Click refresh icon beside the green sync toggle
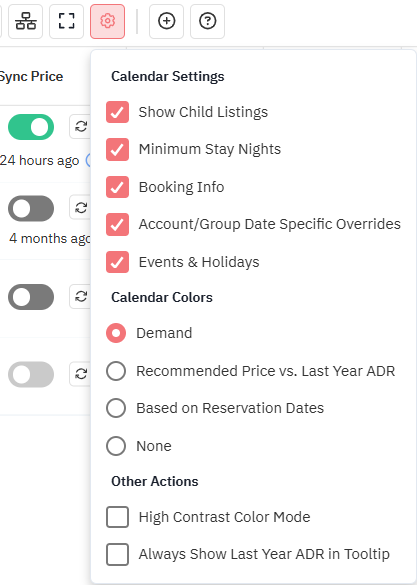Image resolution: width=417 pixels, height=585 pixels. pyautogui.click(x=81, y=126)
